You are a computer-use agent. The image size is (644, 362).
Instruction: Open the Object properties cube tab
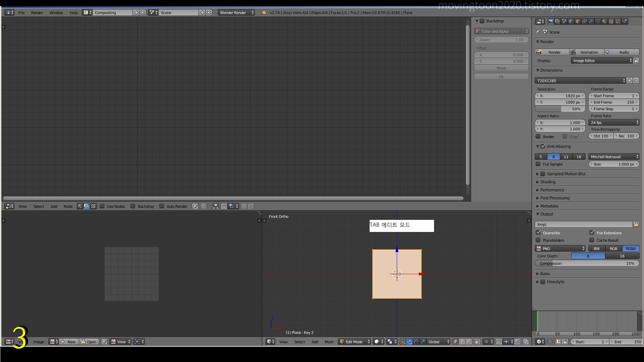[578, 21]
